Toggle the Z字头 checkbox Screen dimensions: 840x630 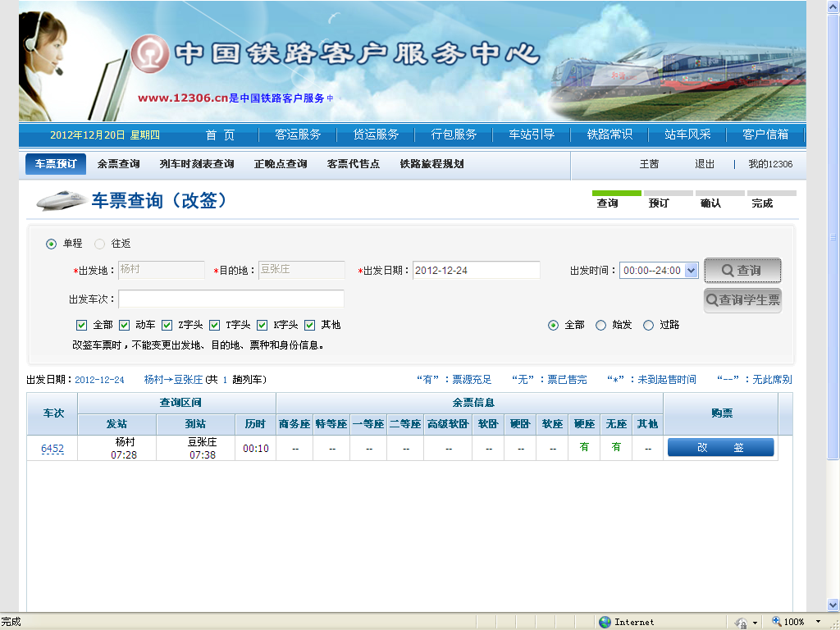point(167,325)
